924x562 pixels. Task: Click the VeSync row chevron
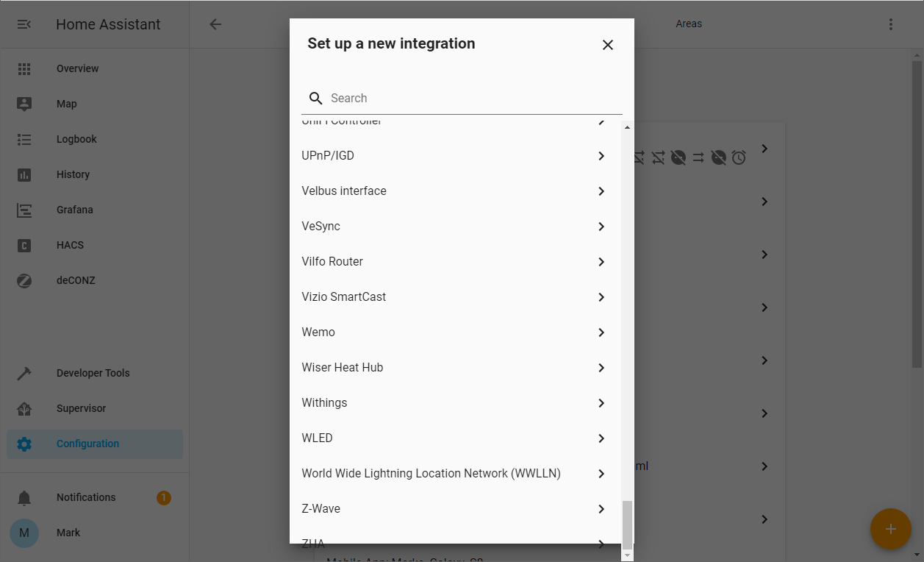pos(601,227)
